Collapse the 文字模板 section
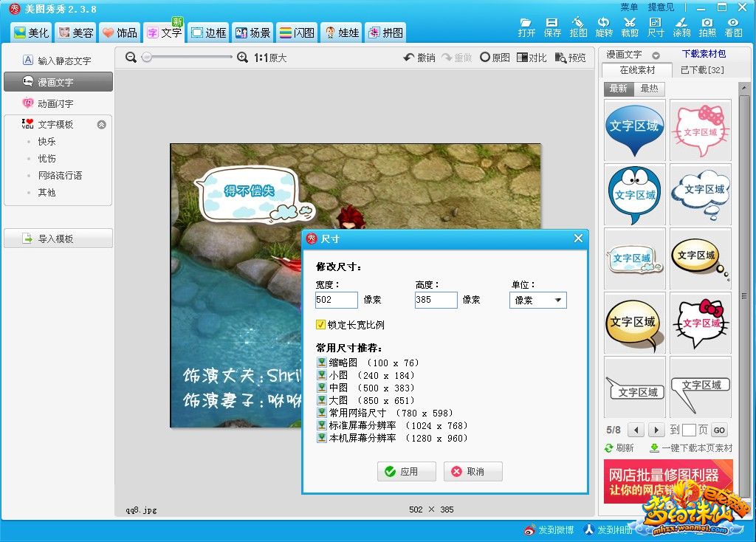This screenshot has width=756, height=542. pos(102,125)
